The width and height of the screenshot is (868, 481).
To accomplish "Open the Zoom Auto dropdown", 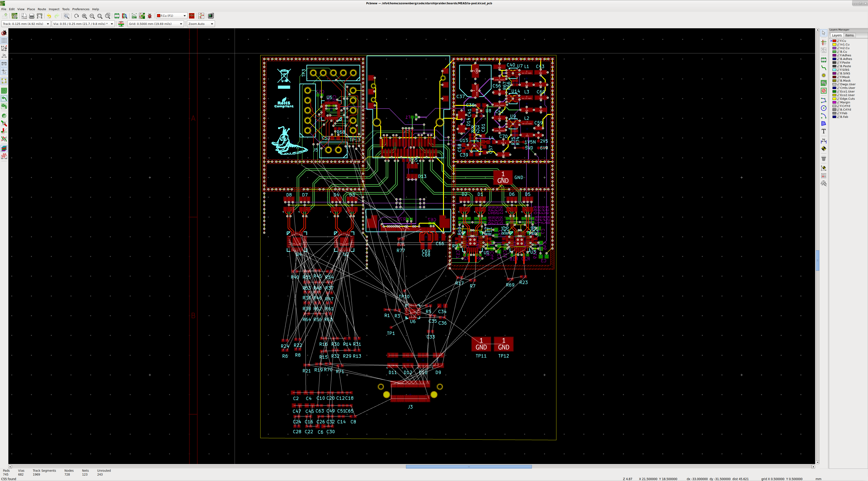I will [201, 24].
